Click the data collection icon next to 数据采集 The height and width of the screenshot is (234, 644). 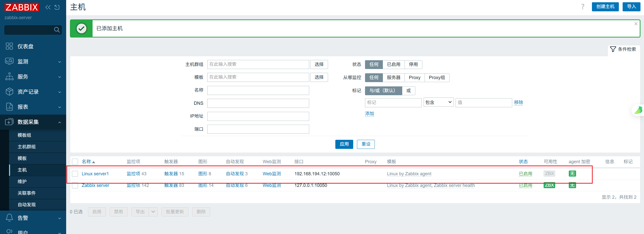(x=9, y=122)
